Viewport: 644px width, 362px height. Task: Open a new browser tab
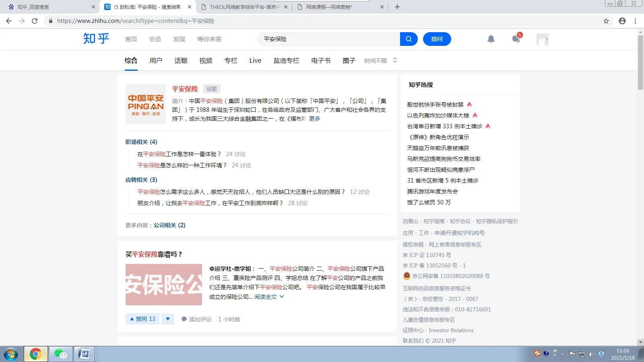(397, 7)
